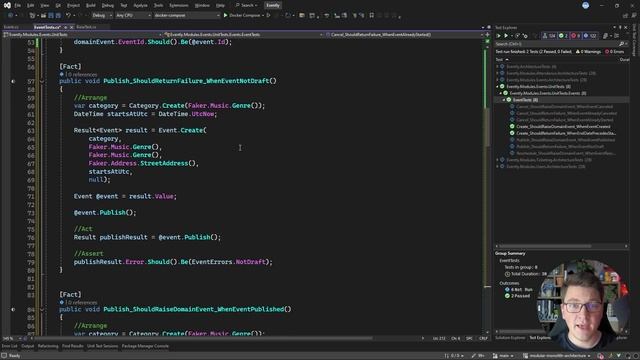640x360 pixels.
Task: Repeat last run in Test Explorer
Action: point(517,36)
